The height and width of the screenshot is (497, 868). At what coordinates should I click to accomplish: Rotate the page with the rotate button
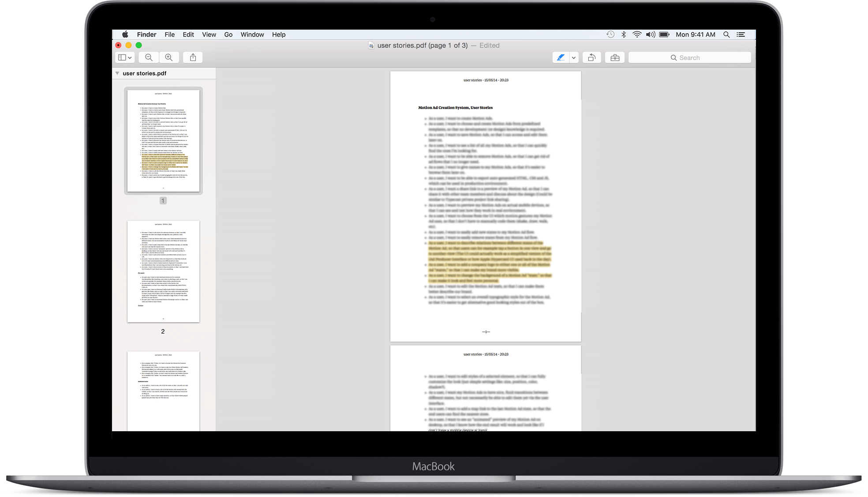click(591, 57)
